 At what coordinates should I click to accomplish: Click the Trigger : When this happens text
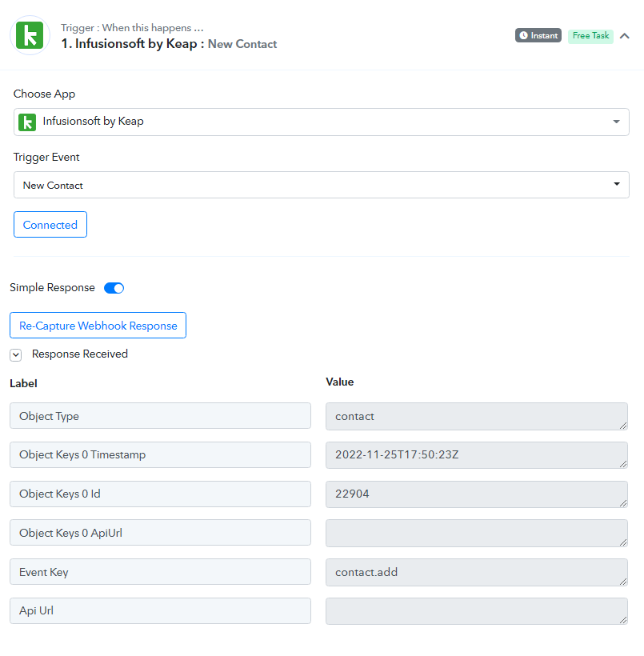pyautogui.click(x=132, y=28)
